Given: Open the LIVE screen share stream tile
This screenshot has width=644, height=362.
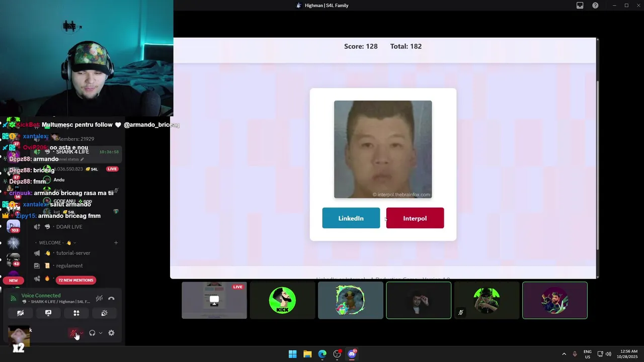Looking at the screenshot, I should point(214,300).
